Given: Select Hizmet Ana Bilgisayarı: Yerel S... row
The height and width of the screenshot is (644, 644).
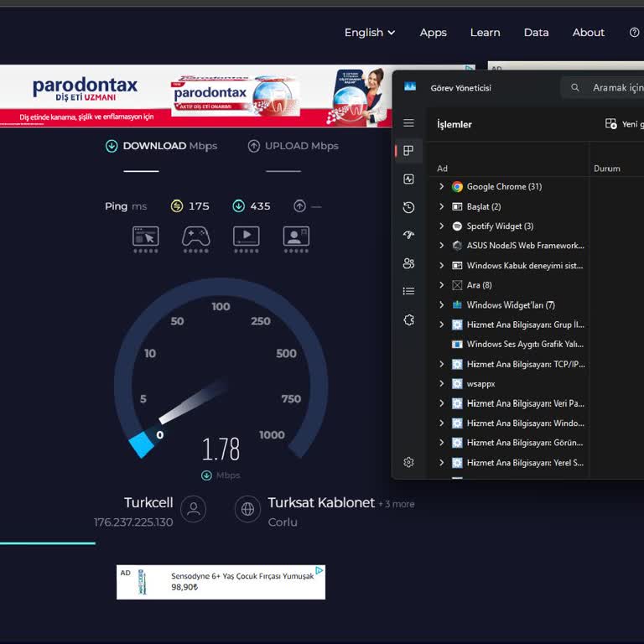Looking at the screenshot, I should [509, 463].
